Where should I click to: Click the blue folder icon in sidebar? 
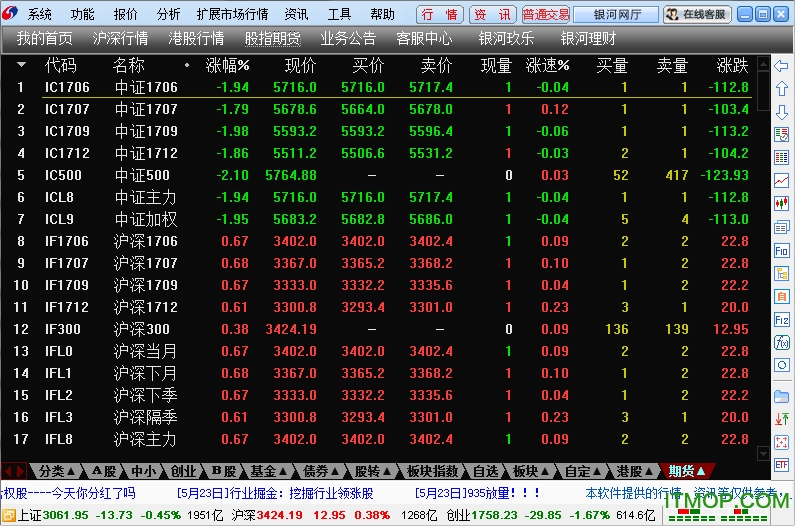click(x=781, y=396)
